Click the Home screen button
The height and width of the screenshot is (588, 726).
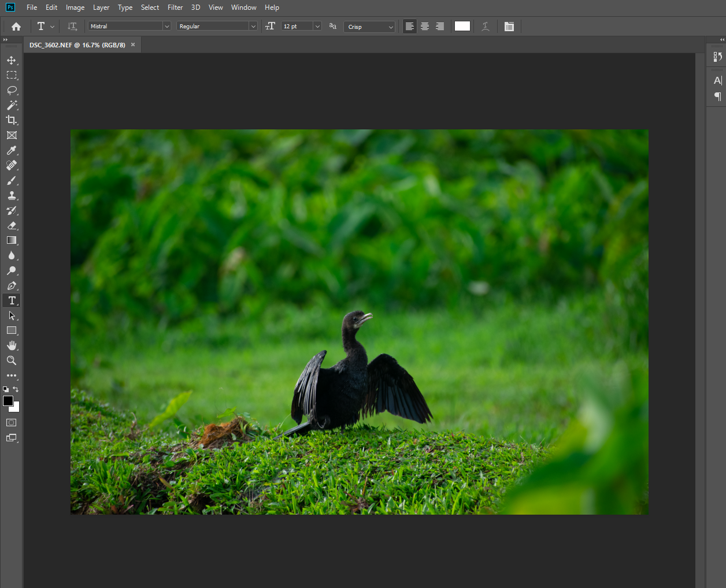[x=16, y=26]
